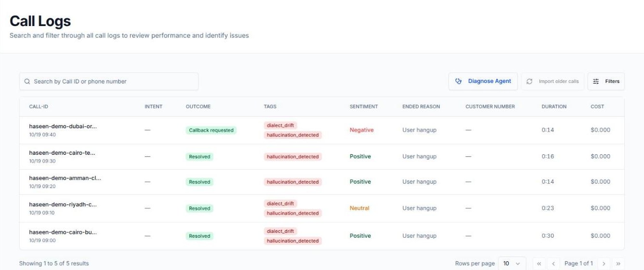Viewport: 644px width, 270px height.
Task: Click the CALL-ID column header
Action: click(x=39, y=107)
